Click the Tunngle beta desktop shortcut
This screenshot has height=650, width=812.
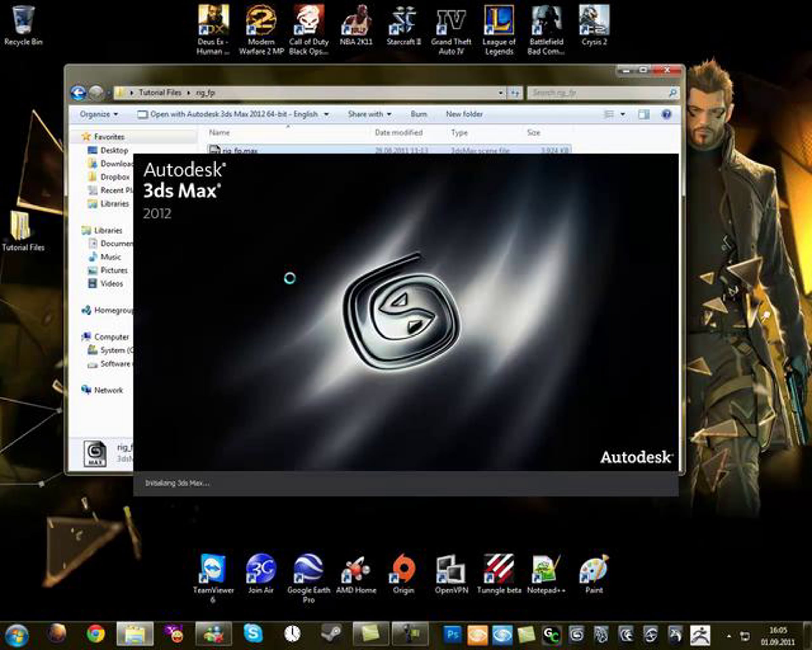click(499, 574)
